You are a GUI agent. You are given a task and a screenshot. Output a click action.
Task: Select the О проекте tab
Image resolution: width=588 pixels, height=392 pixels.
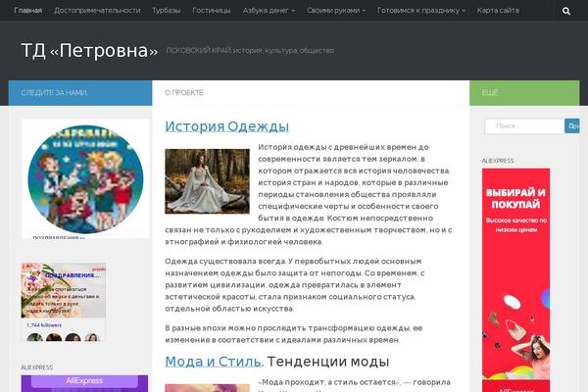[x=311, y=93]
